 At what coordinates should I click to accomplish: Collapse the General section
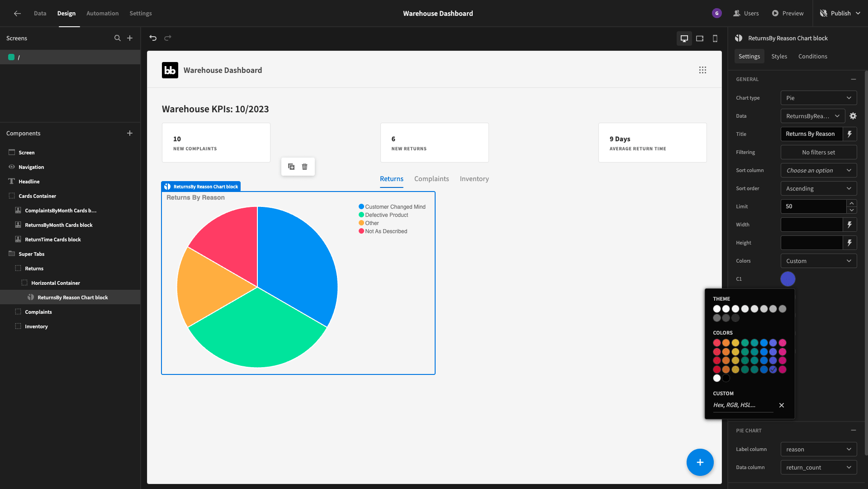pyautogui.click(x=853, y=79)
